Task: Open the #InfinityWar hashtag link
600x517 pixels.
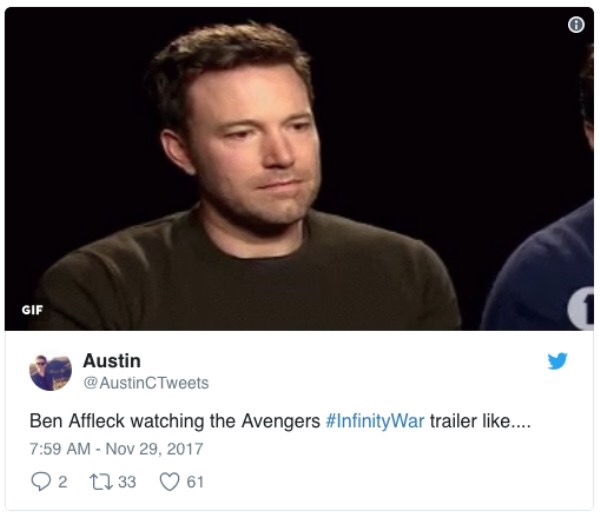Action: click(375, 421)
